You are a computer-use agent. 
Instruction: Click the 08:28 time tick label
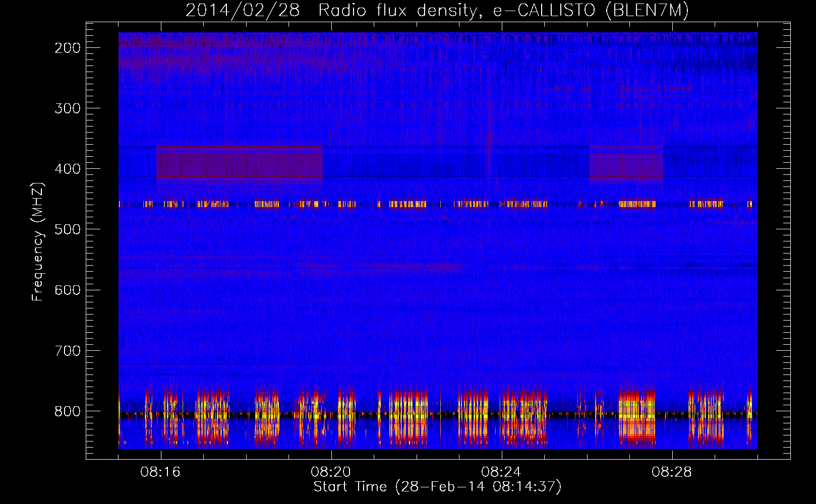point(672,472)
